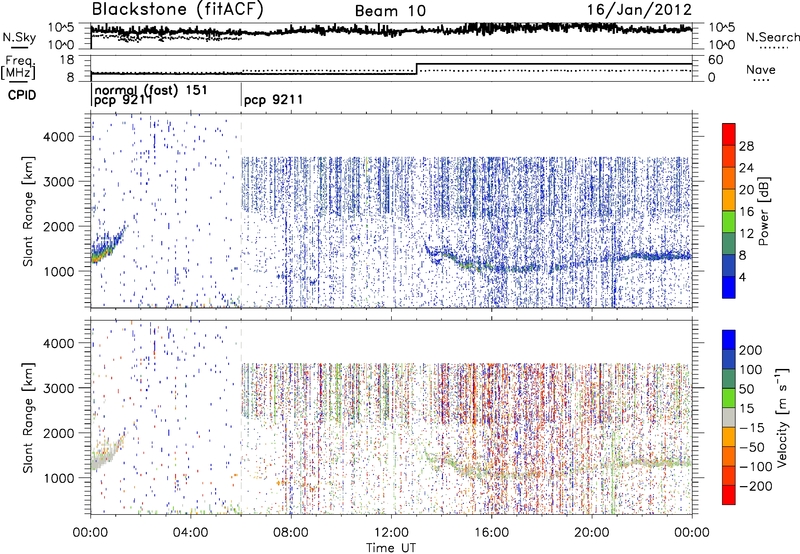Screen dimensions: 800x554
Task: Click the frequency step-up at 13:00 UT
Action: coord(417,69)
